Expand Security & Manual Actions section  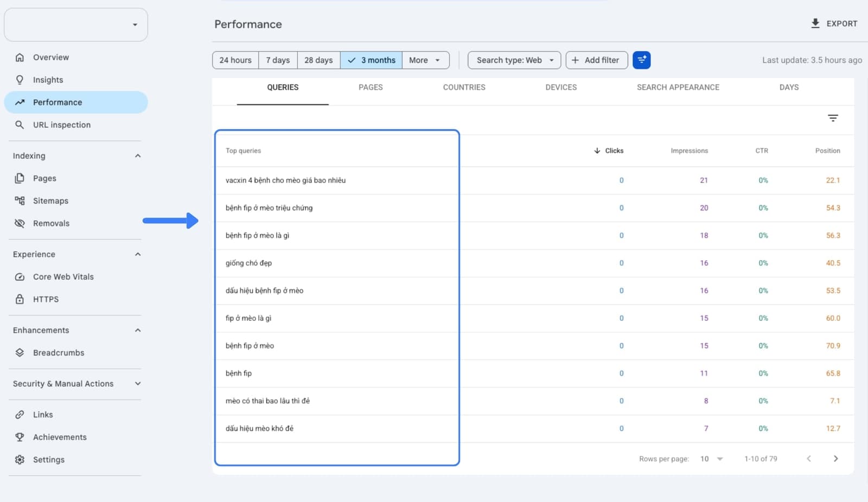[x=138, y=384]
